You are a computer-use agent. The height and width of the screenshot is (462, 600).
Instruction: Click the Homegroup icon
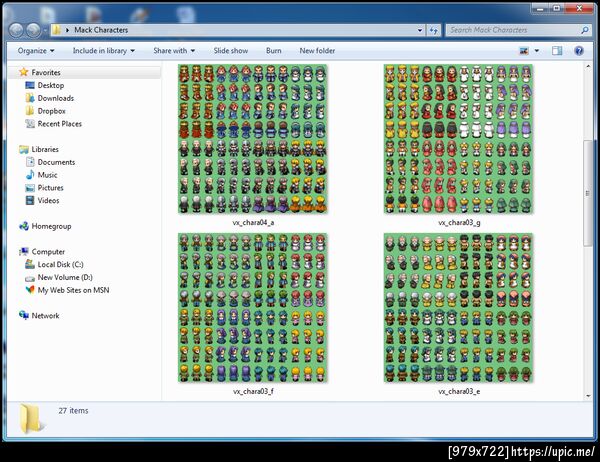[24, 226]
